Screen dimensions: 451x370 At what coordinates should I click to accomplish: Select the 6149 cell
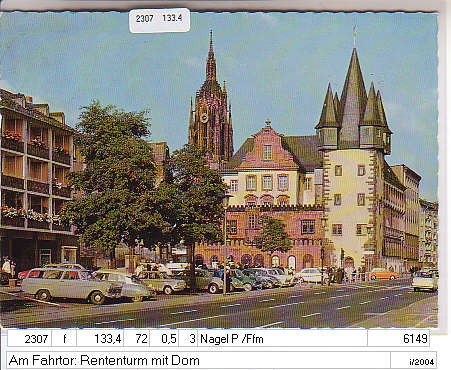click(399, 339)
